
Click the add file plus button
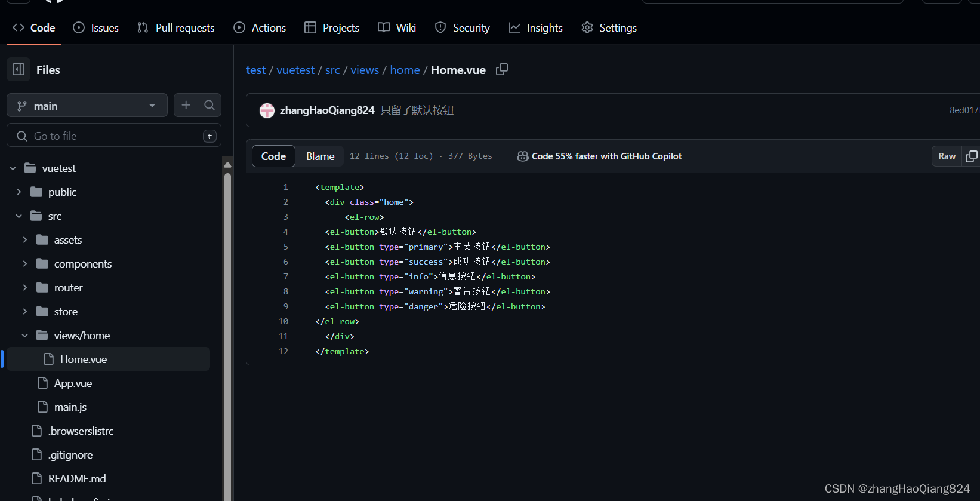click(x=186, y=105)
